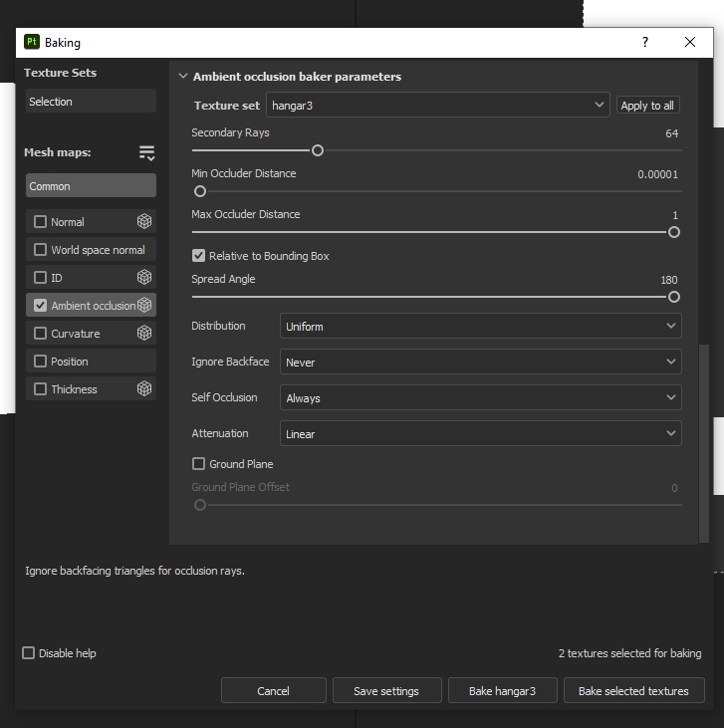Enable the Ground Plane checkbox

tap(198, 464)
